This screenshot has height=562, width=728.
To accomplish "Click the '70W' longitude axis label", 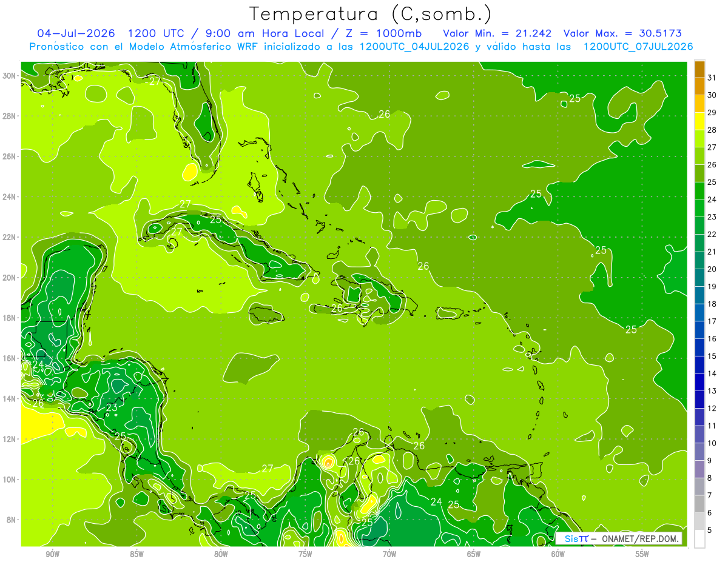I will tap(389, 554).
